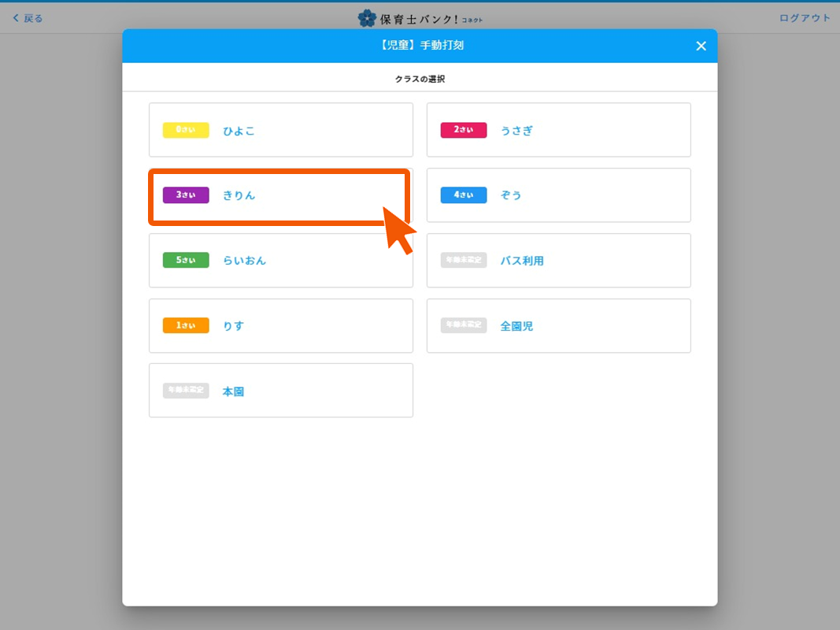
Task: Click the green 5さい age badge
Action: (x=186, y=261)
